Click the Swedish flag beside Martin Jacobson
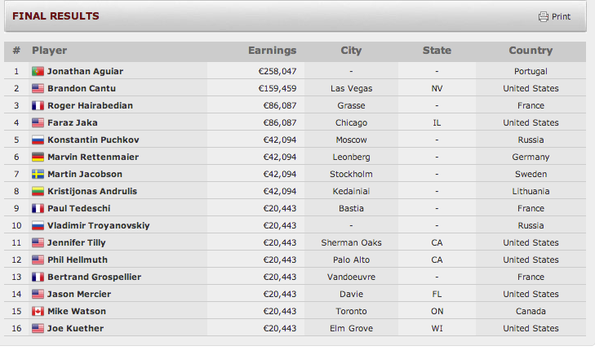This screenshot has width=595, height=364. tap(38, 174)
